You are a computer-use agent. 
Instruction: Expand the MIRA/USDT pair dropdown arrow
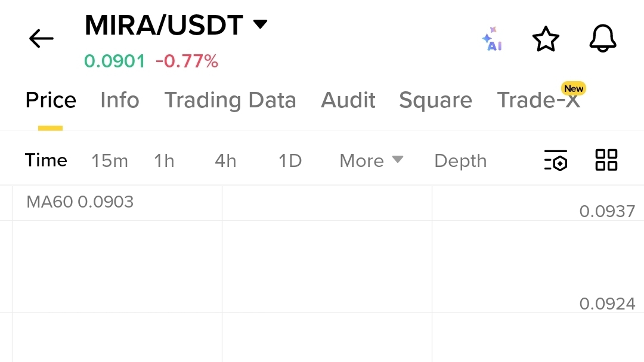pyautogui.click(x=260, y=24)
